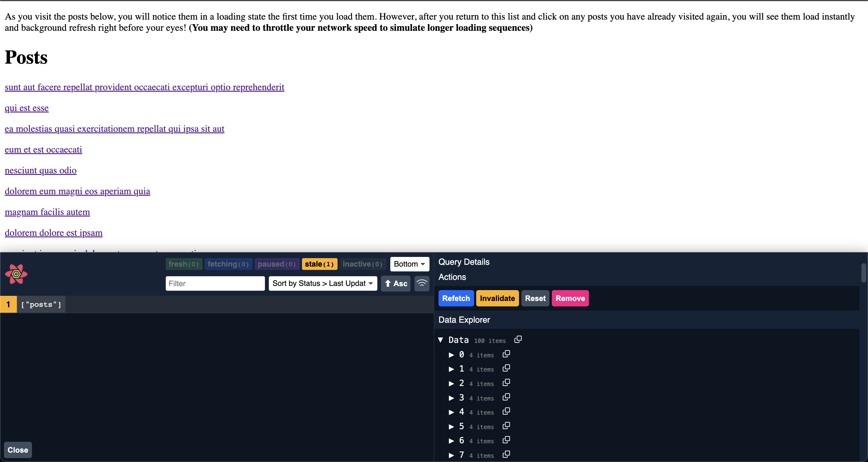Open the Bottom panel position dropdown

pyautogui.click(x=409, y=264)
